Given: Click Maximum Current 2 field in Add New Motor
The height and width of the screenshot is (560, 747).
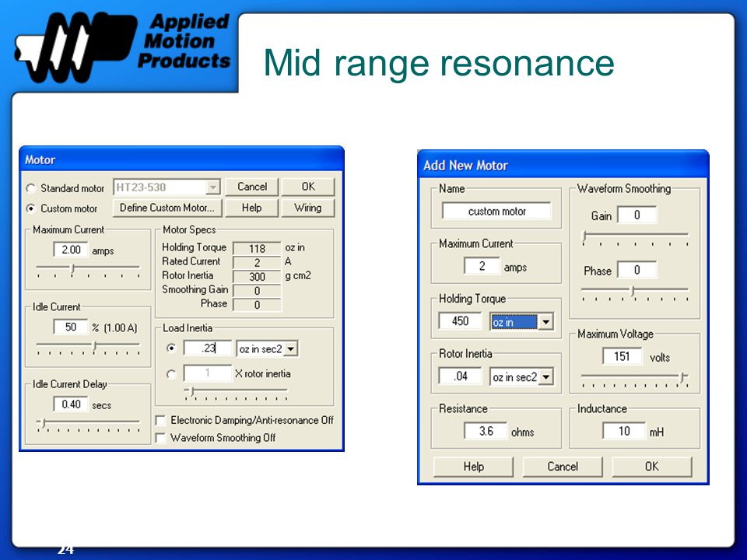Looking at the screenshot, I should (x=482, y=266).
